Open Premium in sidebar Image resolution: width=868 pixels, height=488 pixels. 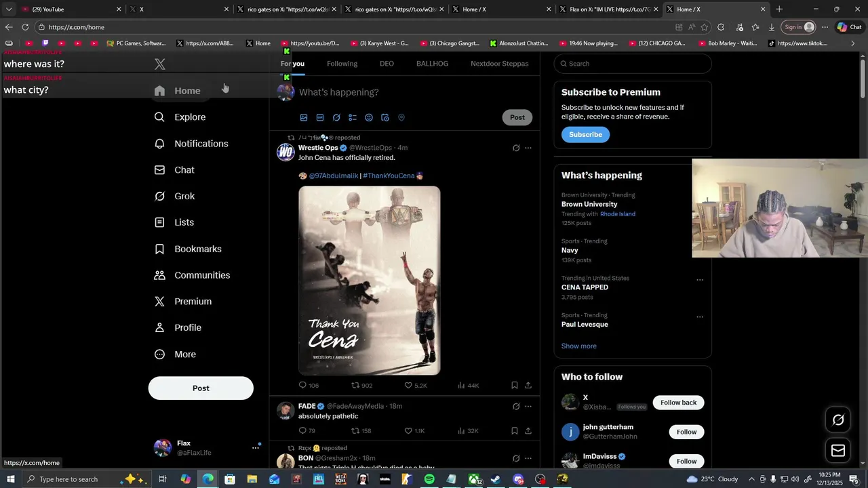click(184, 302)
